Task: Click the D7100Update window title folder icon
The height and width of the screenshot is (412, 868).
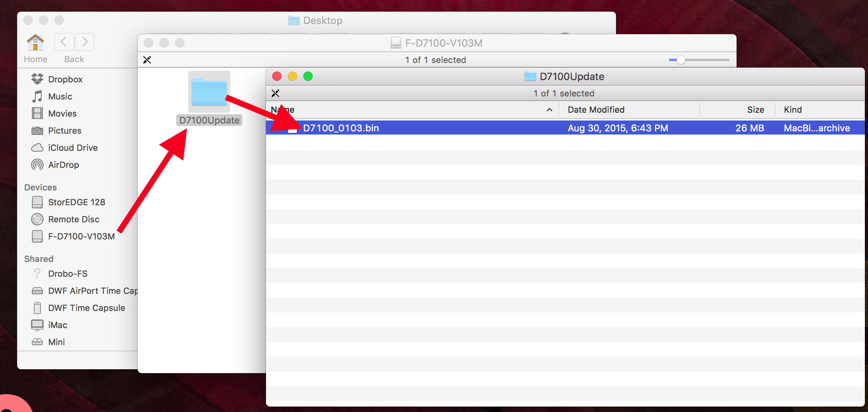Action: 530,77
